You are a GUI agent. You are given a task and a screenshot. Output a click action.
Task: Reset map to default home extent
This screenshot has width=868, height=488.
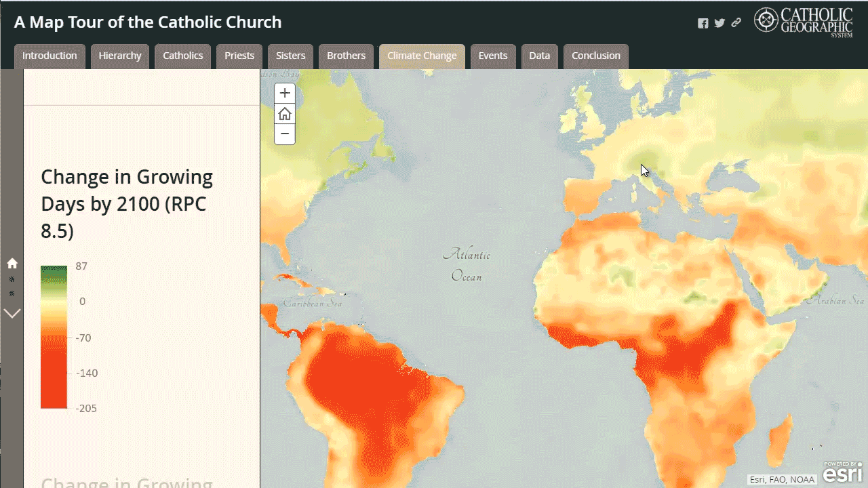click(x=285, y=114)
